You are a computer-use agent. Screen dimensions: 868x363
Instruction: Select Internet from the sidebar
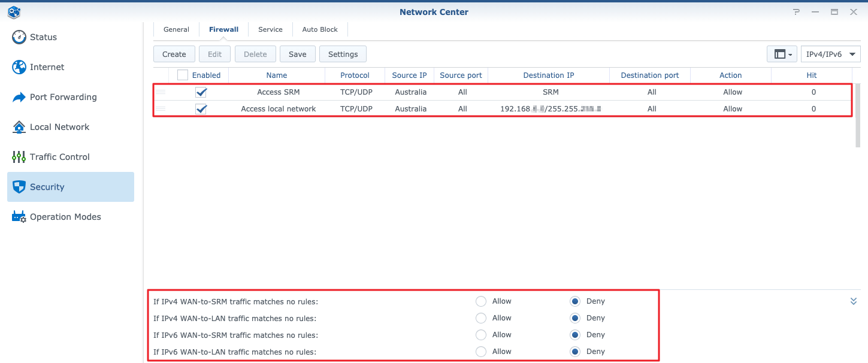pos(47,67)
